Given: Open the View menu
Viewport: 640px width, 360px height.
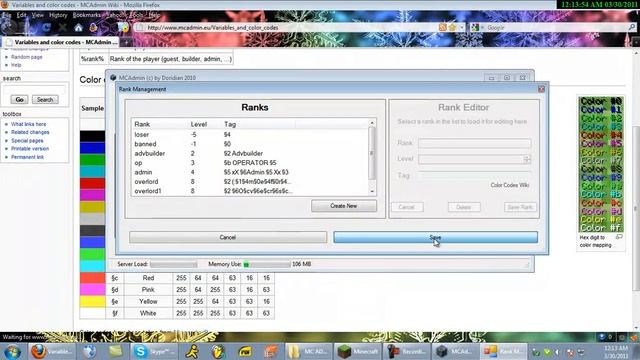Looking at the screenshot, I should point(38,15).
